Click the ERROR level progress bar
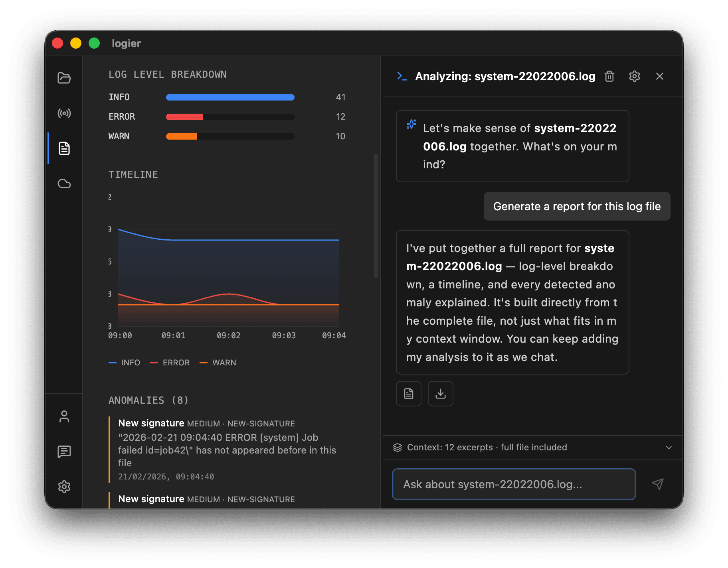 [230, 117]
